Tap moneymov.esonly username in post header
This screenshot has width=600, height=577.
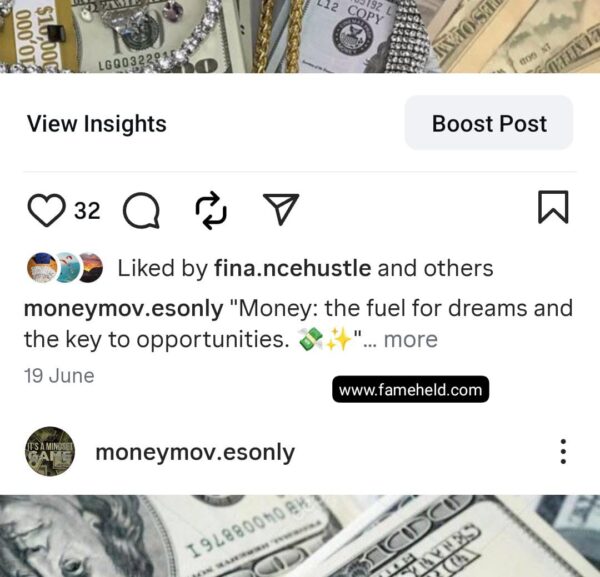click(195, 452)
